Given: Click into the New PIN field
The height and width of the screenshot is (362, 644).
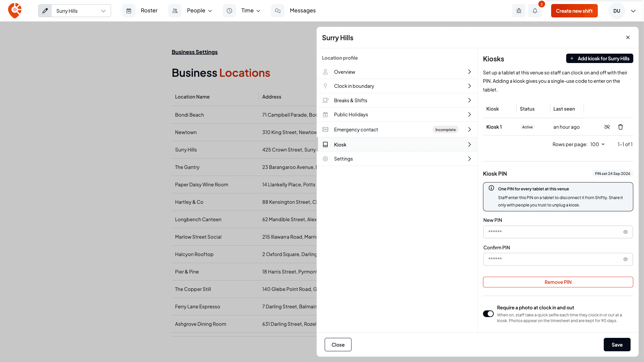Looking at the screenshot, I should point(558,232).
